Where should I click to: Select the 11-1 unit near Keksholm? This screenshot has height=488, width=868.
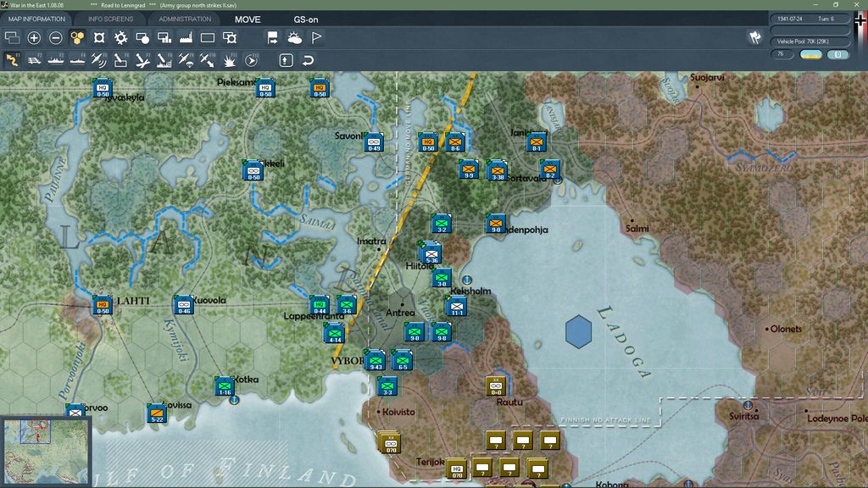click(457, 305)
